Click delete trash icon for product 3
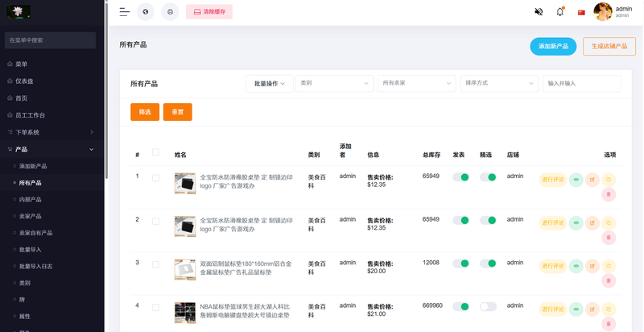This screenshot has height=332, width=644. click(x=609, y=280)
